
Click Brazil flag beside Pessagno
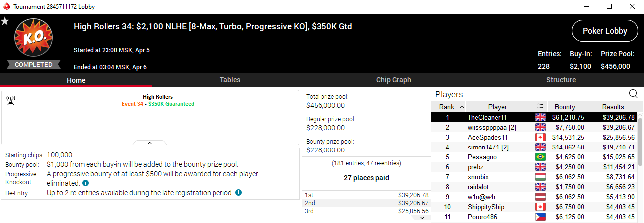[540, 157]
